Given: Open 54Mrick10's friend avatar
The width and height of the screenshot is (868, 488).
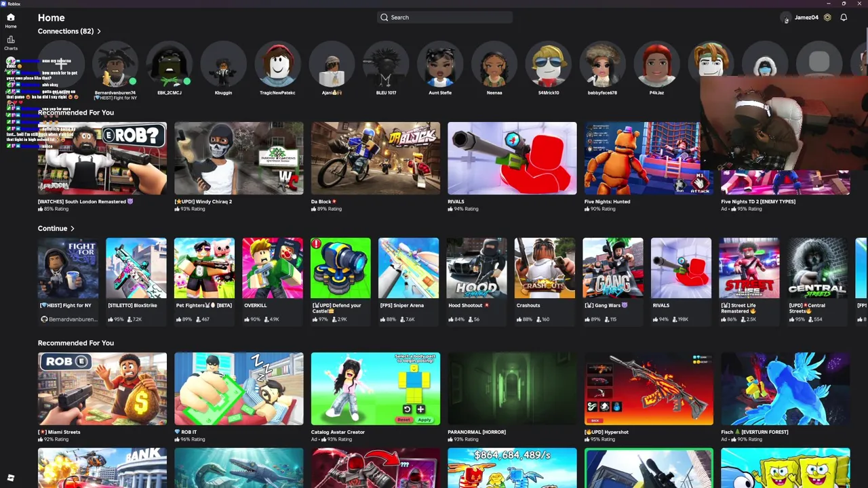Looking at the screenshot, I should click(x=549, y=64).
